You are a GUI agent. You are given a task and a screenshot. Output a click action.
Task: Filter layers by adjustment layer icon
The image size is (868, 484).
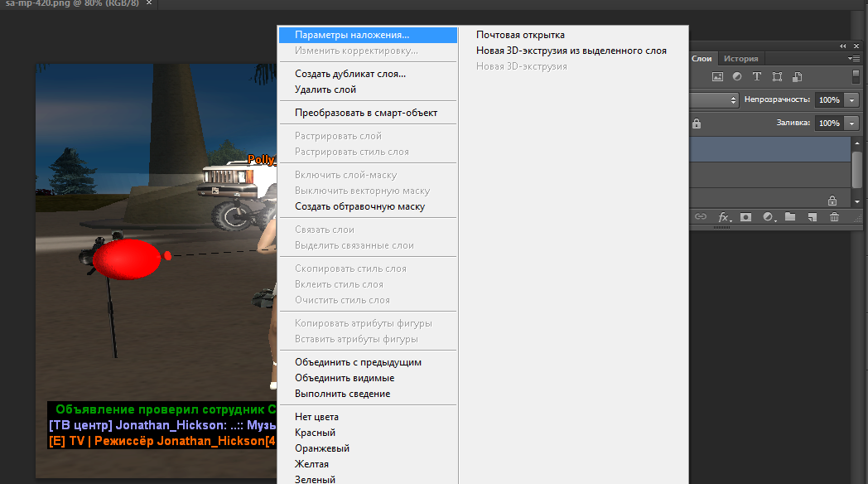(737, 77)
